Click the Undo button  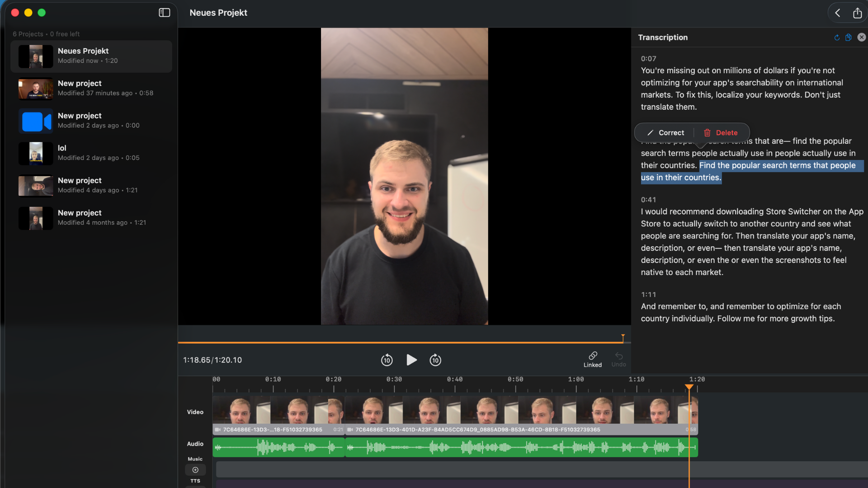coord(618,359)
